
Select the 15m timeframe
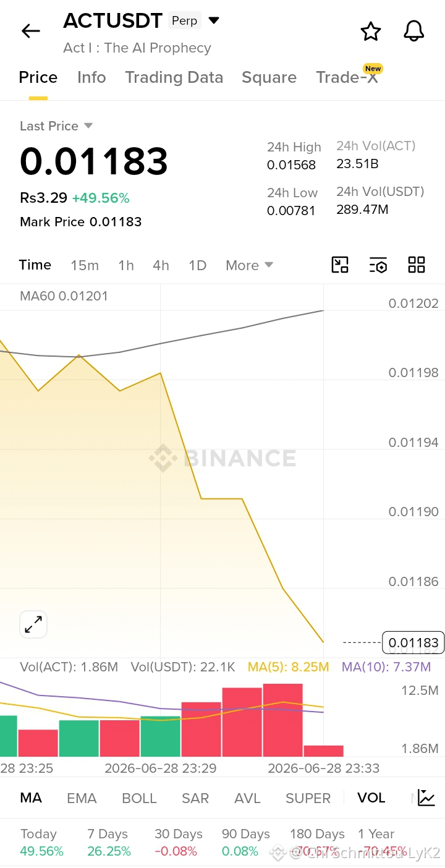coord(85,265)
